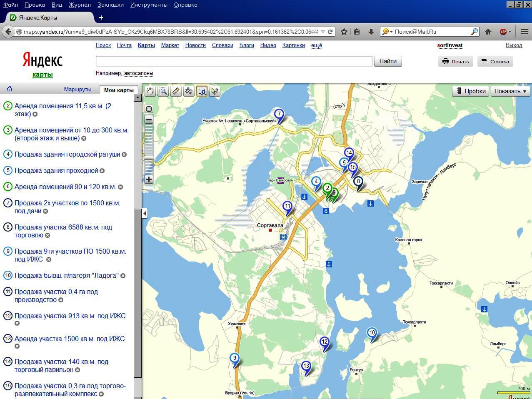The image size is (532, 399).
Task: Open a new browser tab
Action: pyautogui.click(x=101, y=17)
